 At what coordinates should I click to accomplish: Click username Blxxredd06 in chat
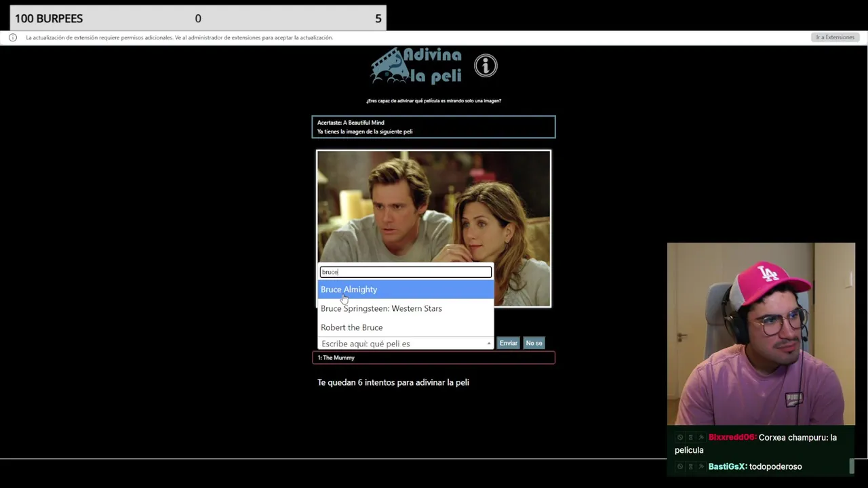(x=732, y=438)
